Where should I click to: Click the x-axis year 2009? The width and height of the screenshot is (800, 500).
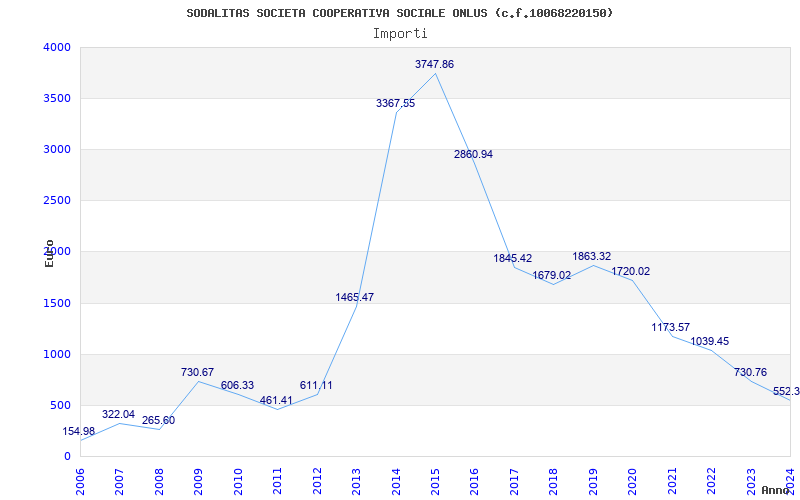(x=198, y=481)
